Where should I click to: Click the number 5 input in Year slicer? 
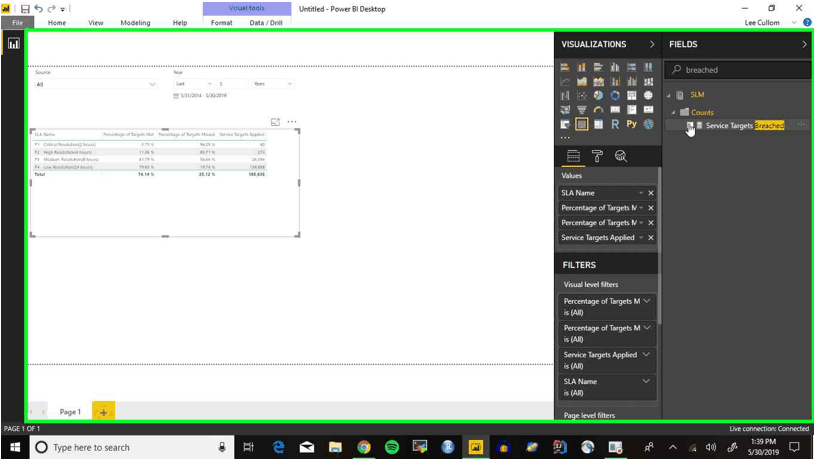coord(232,83)
